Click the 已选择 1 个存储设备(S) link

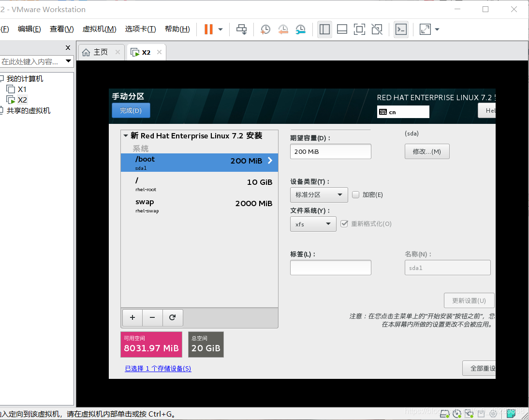(x=158, y=368)
